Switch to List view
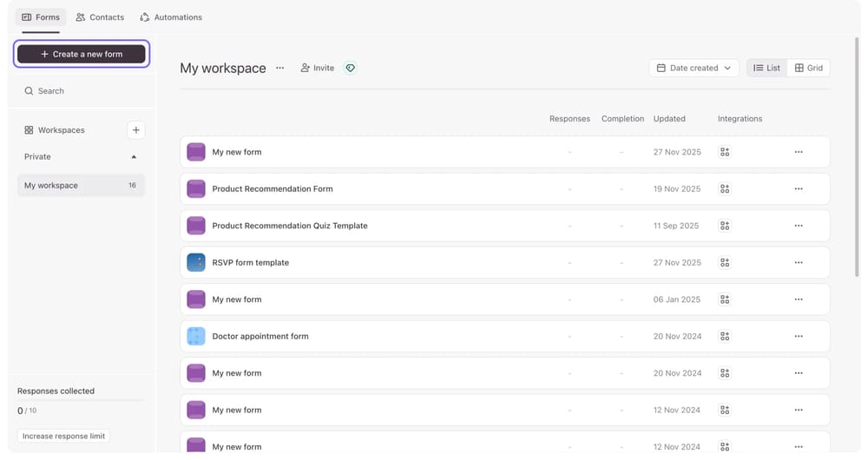The height and width of the screenshot is (460, 868). click(x=766, y=68)
